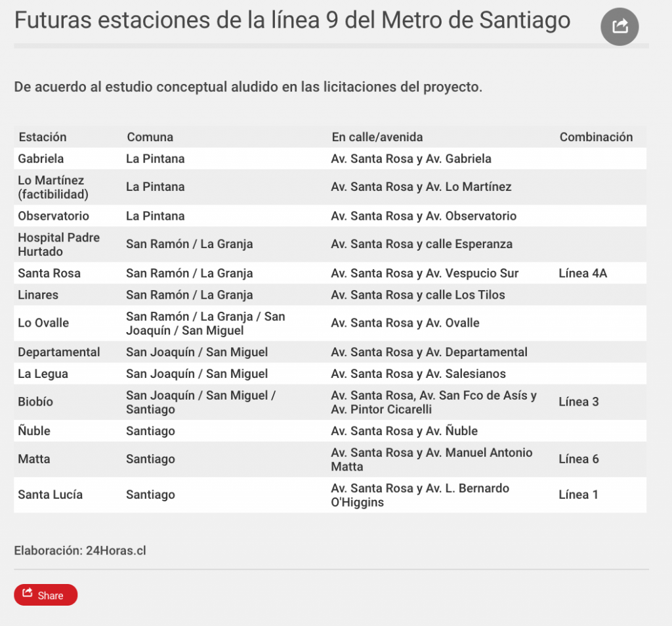Viewport: 672px width, 626px height.
Task: Click the Combinación column header
Action: 596,137
